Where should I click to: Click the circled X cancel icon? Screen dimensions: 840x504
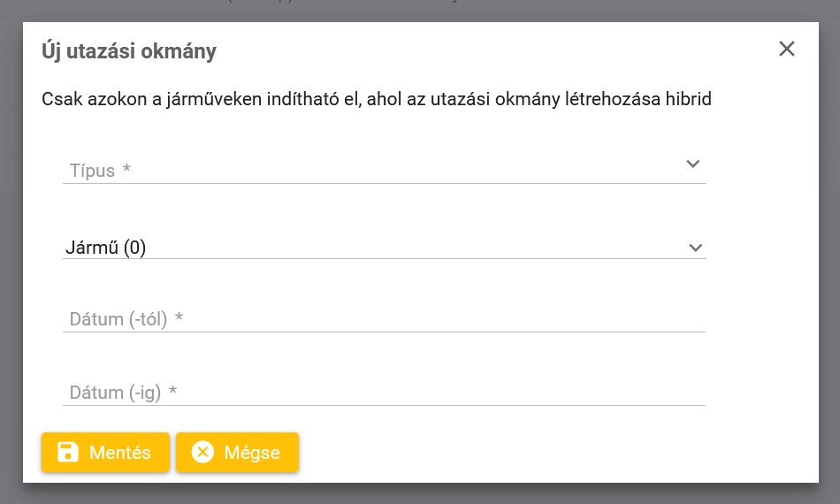pos(203,452)
